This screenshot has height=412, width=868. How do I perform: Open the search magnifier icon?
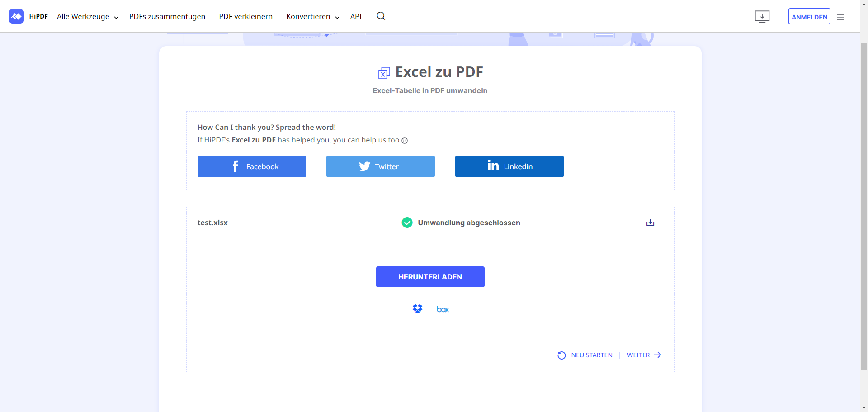coord(381,16)
